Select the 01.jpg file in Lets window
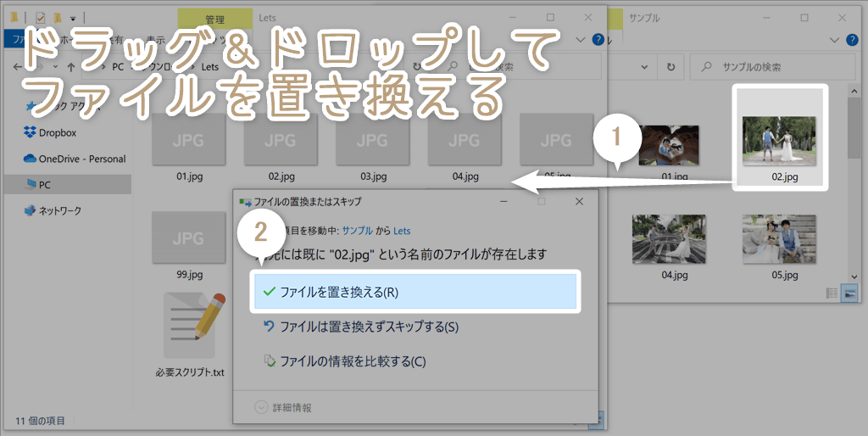The image size is (868, 436). pyautogui.click(x=189, y=148)
